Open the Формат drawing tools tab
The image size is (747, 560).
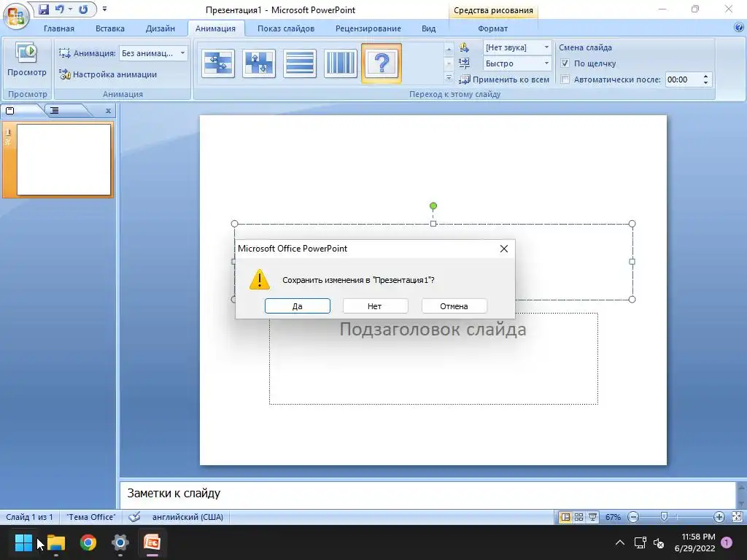tap(492, 28)
